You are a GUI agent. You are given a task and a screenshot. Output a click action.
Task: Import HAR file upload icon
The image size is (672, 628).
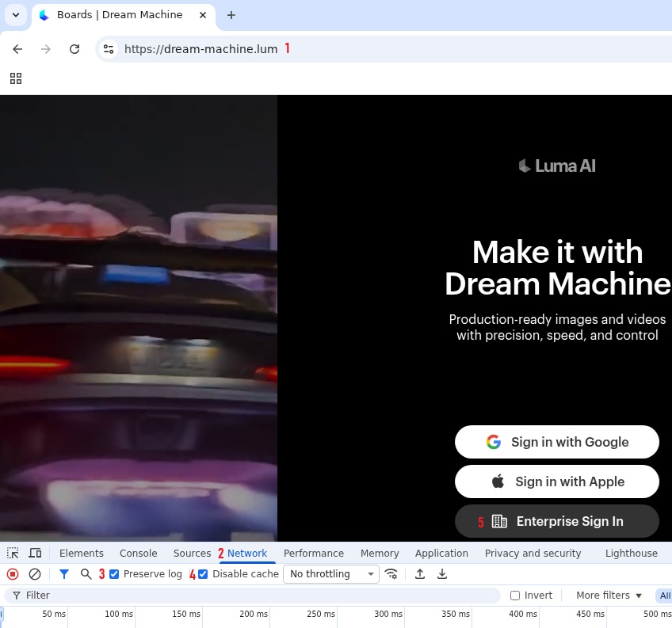(x=420, y=574)
